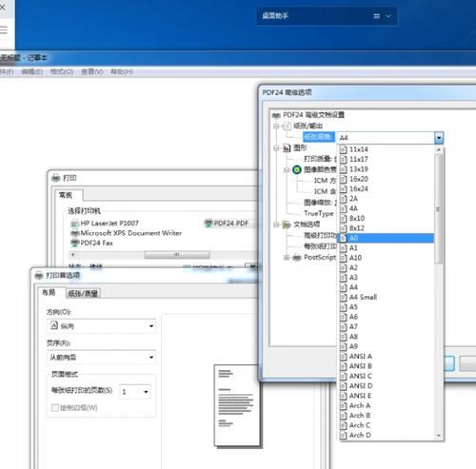Click the page icon beside A4 Small entry
Viewport: 476px width, 469px height.
[343, 297]
